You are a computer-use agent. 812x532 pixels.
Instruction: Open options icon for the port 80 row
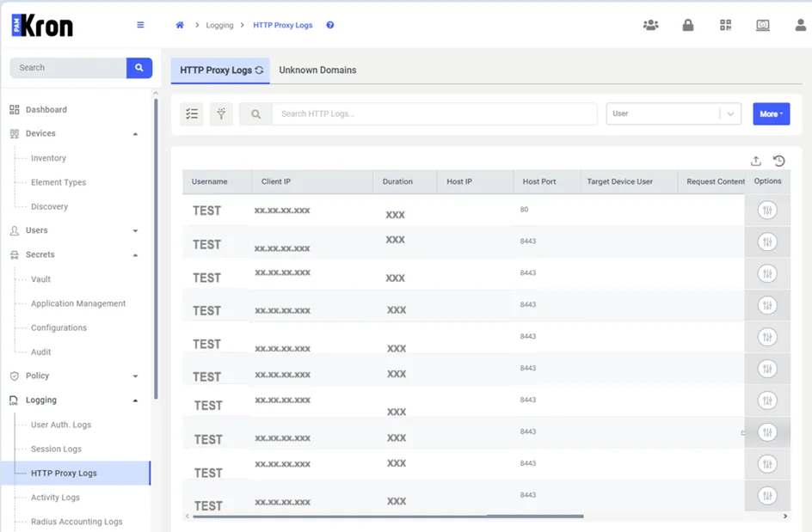point(767,210)
